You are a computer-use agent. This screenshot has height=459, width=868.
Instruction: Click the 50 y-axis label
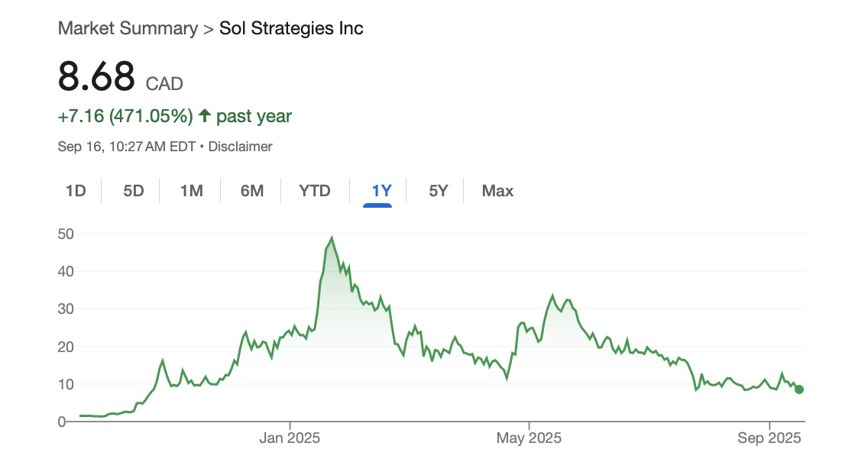(x=66, y=234)
